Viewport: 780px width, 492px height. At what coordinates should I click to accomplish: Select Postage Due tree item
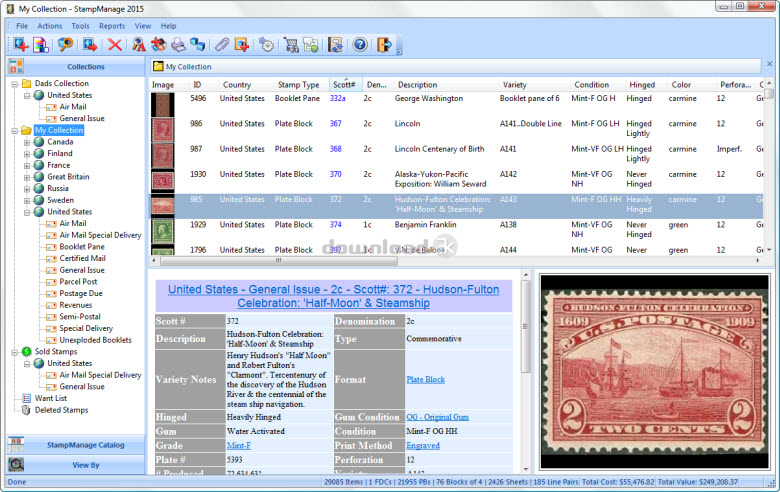[x=81, y=294]
